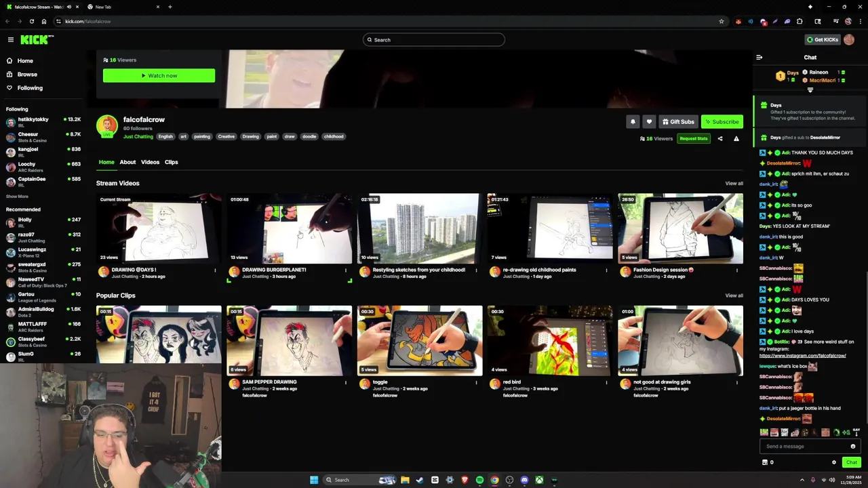Click the volume icon in system tray
The height and width of the screenshot is (488, 868).
click(832, 480)
